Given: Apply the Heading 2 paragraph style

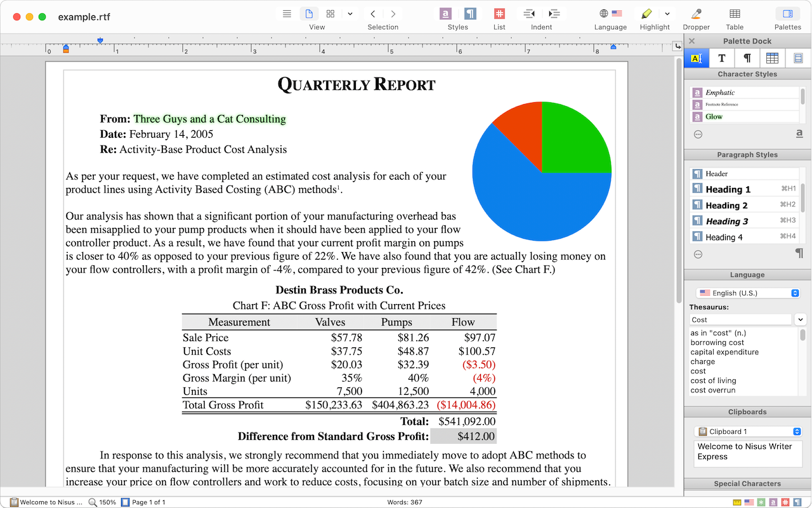Looking at the screenshot, I should (726, 205).
